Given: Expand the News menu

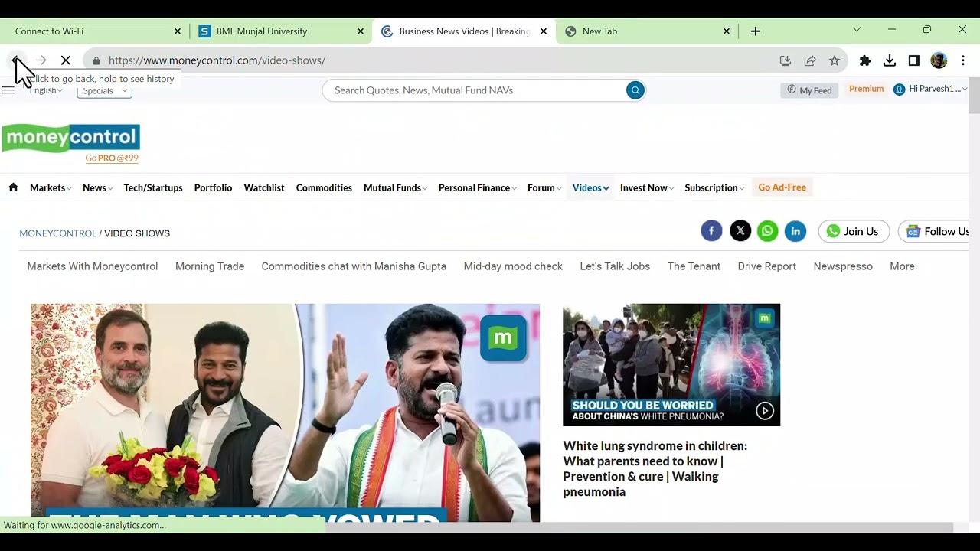Looking at the screenshot, I should pos(97,187).
